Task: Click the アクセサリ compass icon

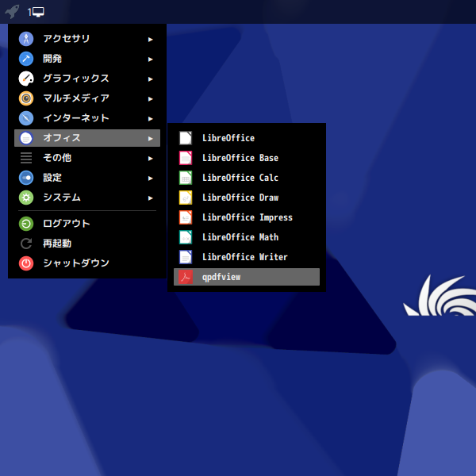Action: (x=26, y=39)
